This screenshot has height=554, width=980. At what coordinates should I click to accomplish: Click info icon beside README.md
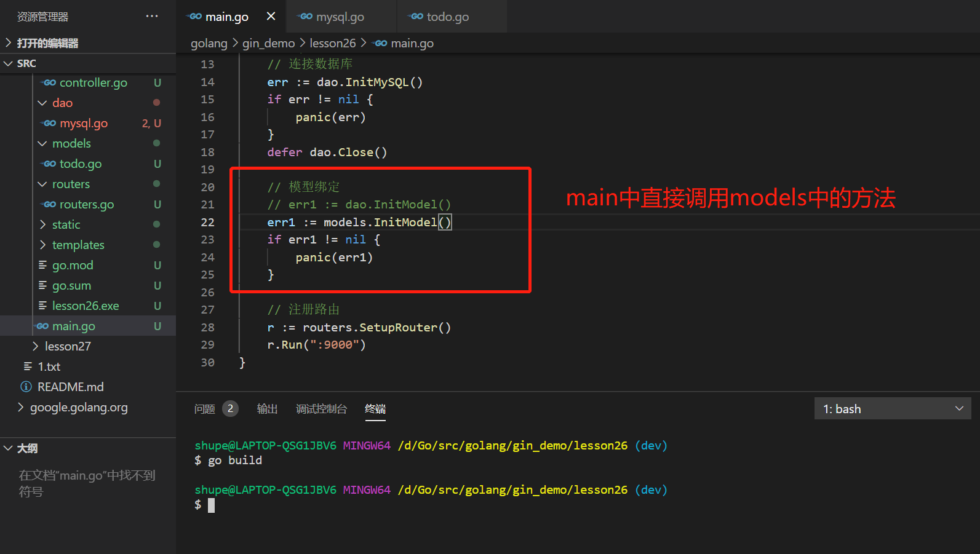point(26,387)
